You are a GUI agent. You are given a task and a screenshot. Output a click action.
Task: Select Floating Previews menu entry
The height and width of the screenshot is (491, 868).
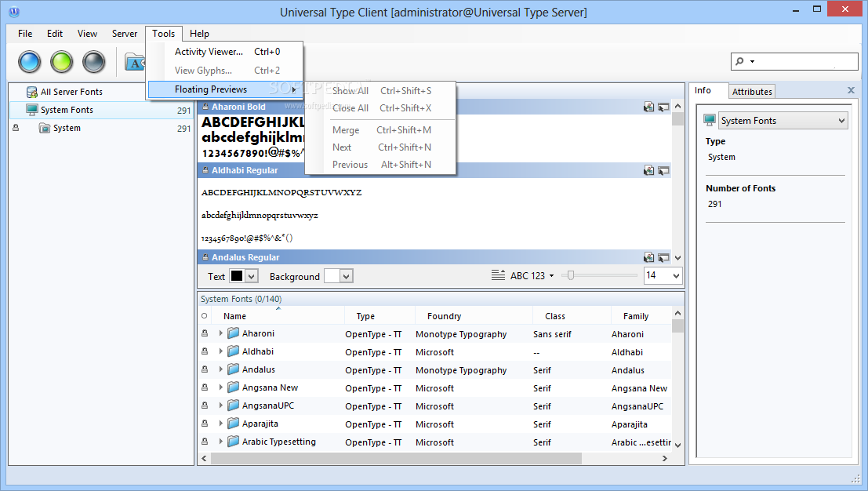[226, 89]
